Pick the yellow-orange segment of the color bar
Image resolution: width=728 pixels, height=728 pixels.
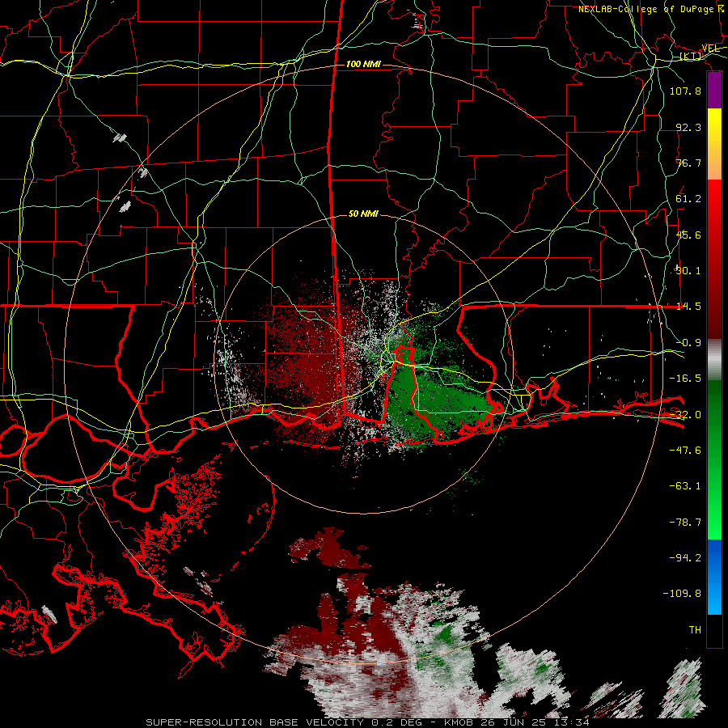click(x=714, y=144)
